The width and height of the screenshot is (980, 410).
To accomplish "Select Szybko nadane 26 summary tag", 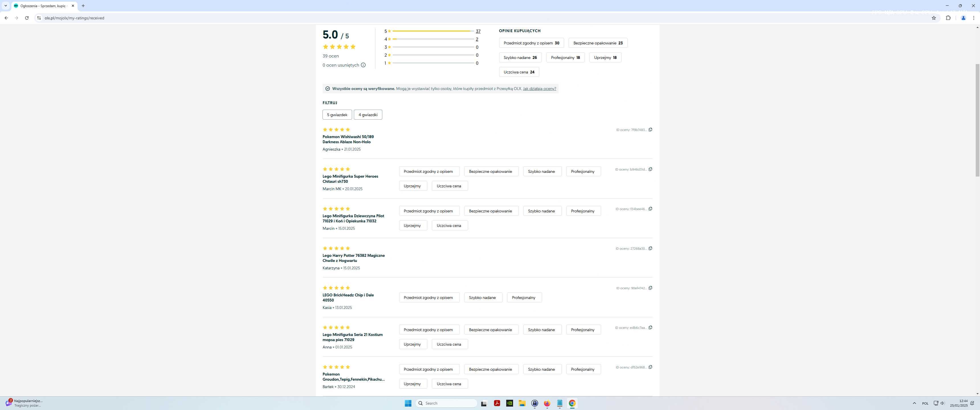I will pyautogui.click(x=520, y=58).
